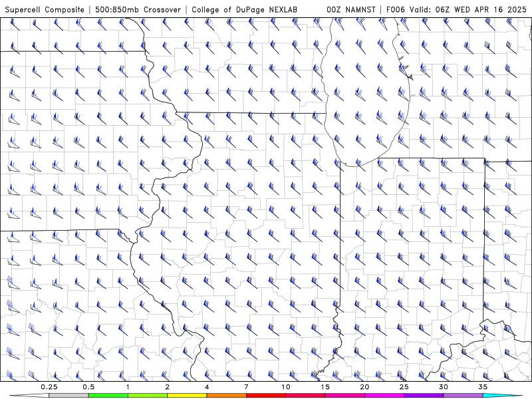The height and width of the screenshot is (399, 532).
Task: Click the '4' scale label
Action: pos(207,387)
